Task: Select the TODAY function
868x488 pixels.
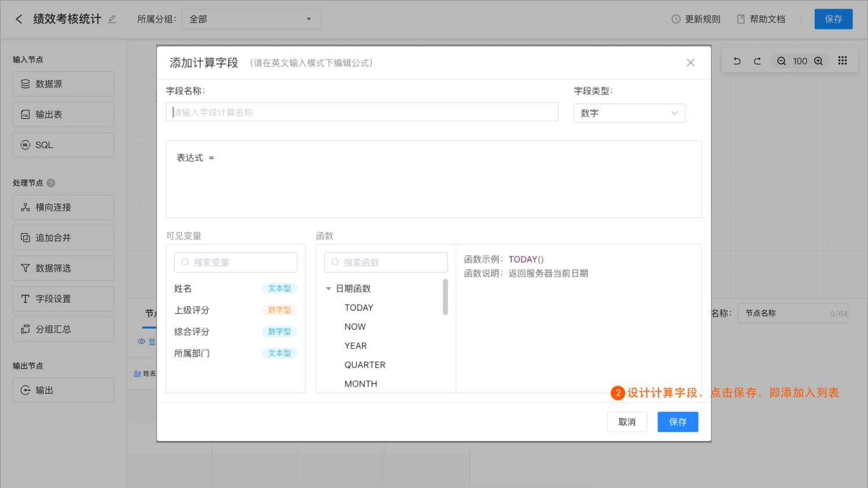Action: click(x=359, y=307)
